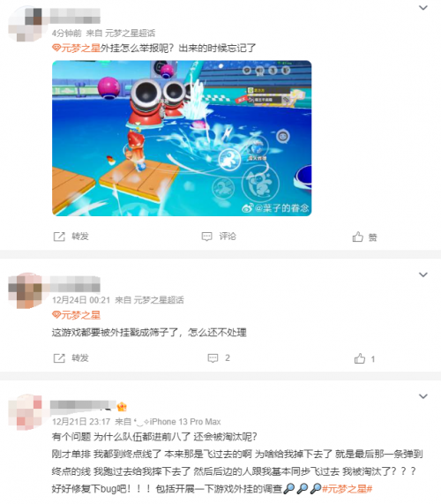441x504 pixels.
Task: Open the first poster's avatar profile
Action: click(26, 24)
